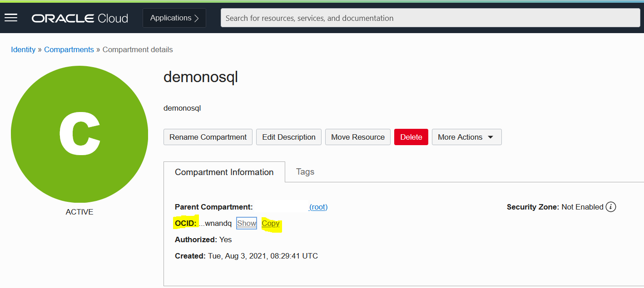Image resolution: width=644 pixels, height=288 pixels.
Task: Click Rename Compartment button
Action: (x=208, y=137)
